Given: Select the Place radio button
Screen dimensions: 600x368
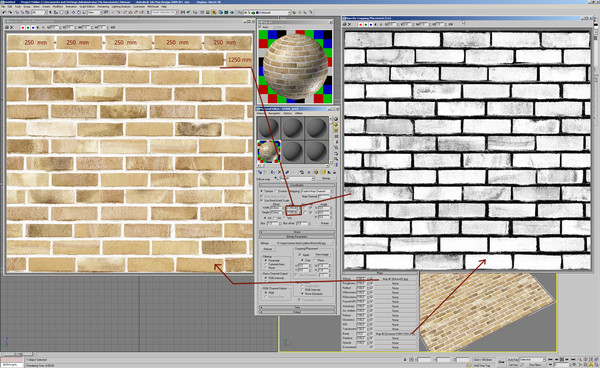Looking at the screenshot, I should pos(315,260).
